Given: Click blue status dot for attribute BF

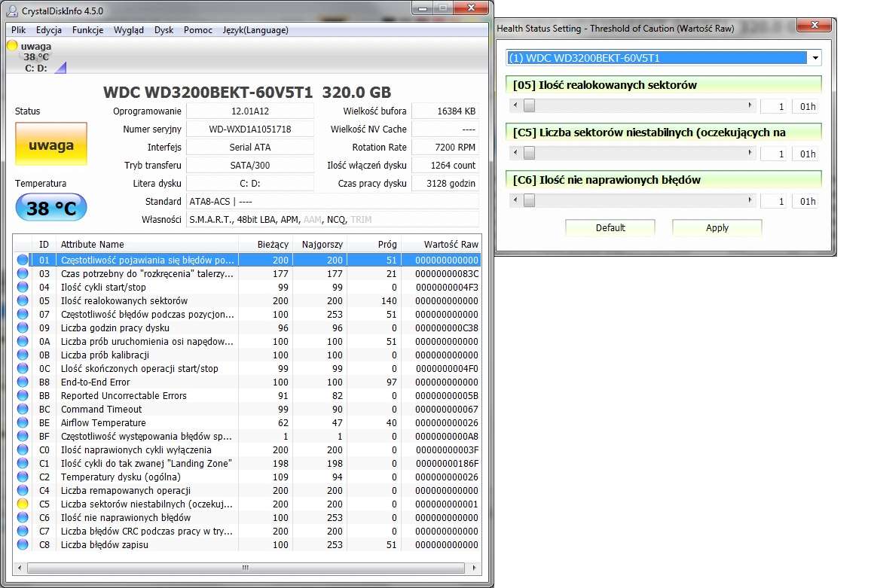Looking at the screenshot, I should [22, 436].
